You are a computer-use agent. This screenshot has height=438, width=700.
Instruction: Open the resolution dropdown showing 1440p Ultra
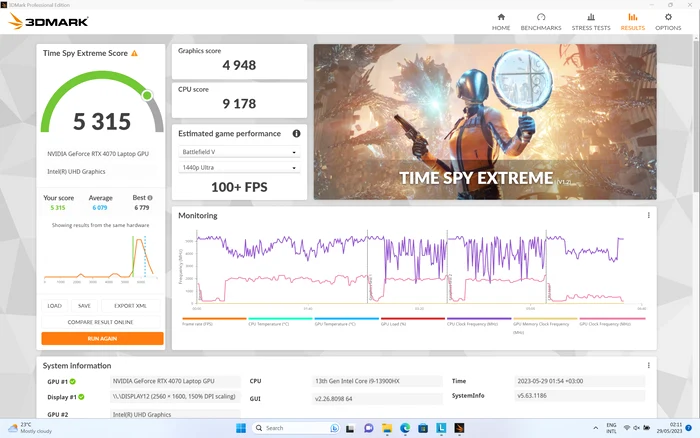tap(239, 167)
